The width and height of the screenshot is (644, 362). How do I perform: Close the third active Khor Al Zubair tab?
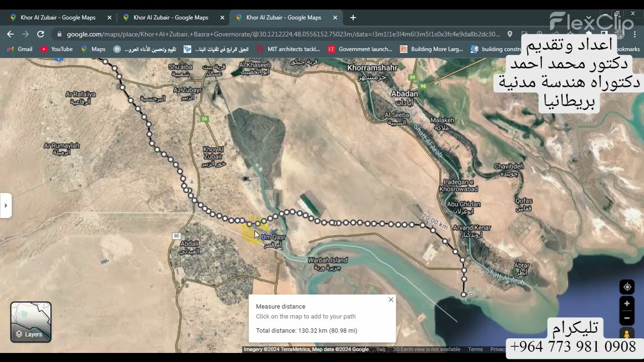tap(335, 18)
